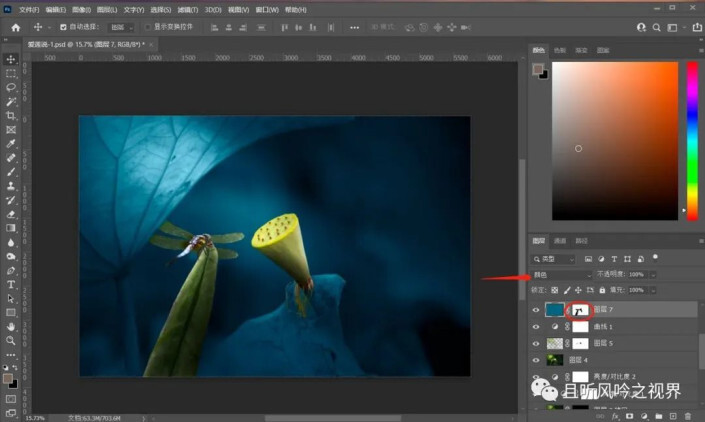Screen dimensions: 705x422
Task: Toggle the 自动选择 checkbox
Action: 64,27
